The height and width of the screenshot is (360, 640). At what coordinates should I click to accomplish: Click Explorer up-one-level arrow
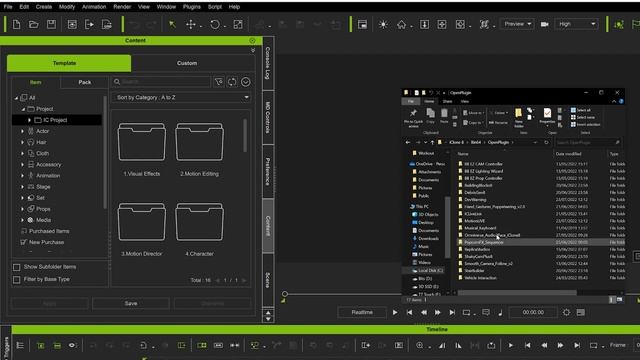[x=432, y=142]
